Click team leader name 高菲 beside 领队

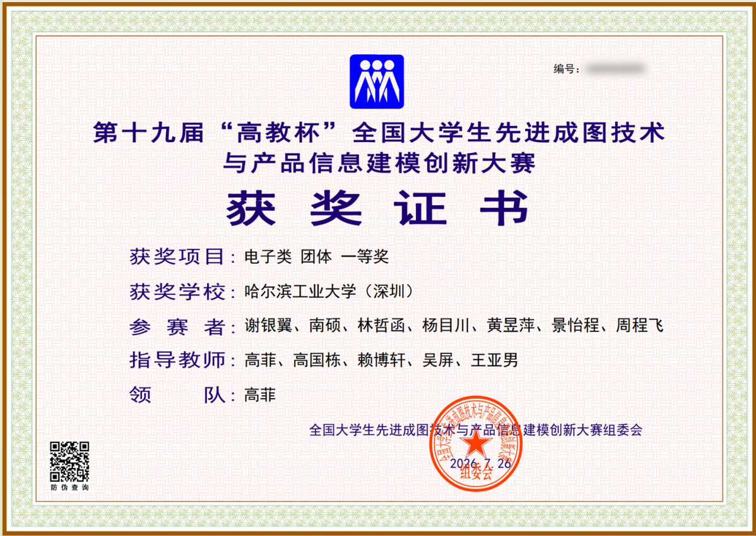261,395
